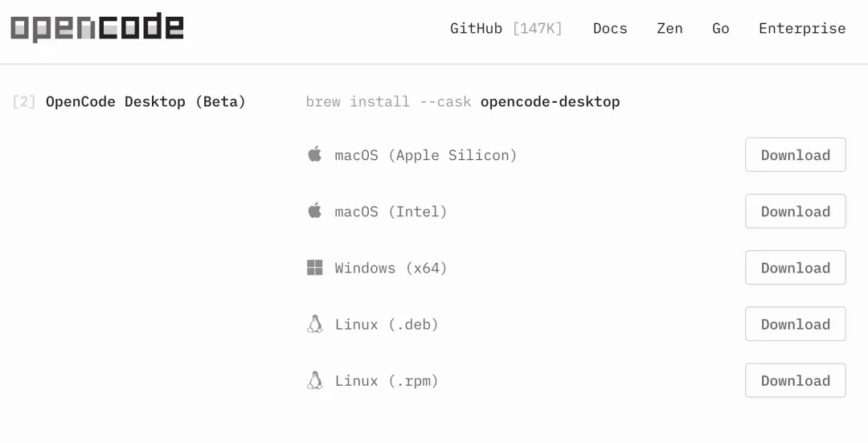Screen dimensions: 868x443
Task: Click the Linux (.rpm) label
Action: click(387, 380)
